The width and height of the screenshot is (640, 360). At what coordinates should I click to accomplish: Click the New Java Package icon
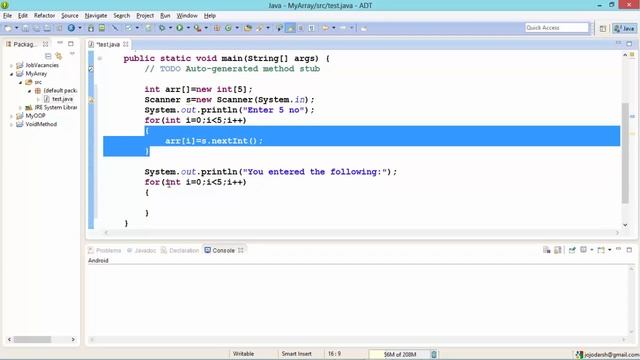tap(217, 28)
